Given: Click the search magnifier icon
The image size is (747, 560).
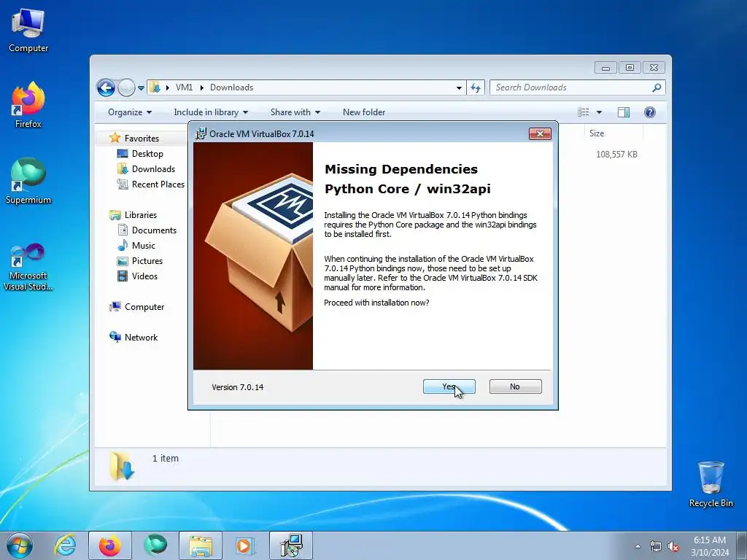Looking at the screenshot, I should (x=657, y=87).
